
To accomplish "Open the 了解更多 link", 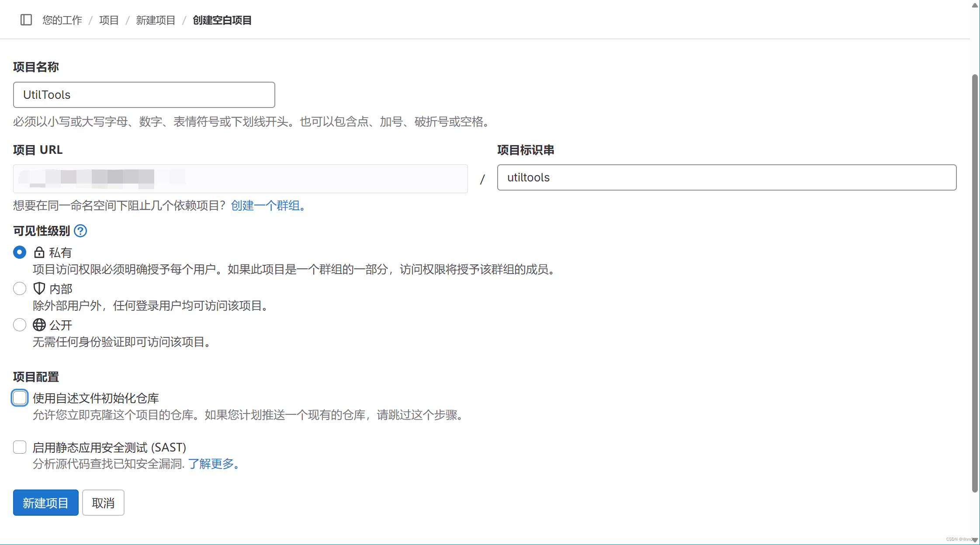I will pyautogui.click(x=214, y=464).
